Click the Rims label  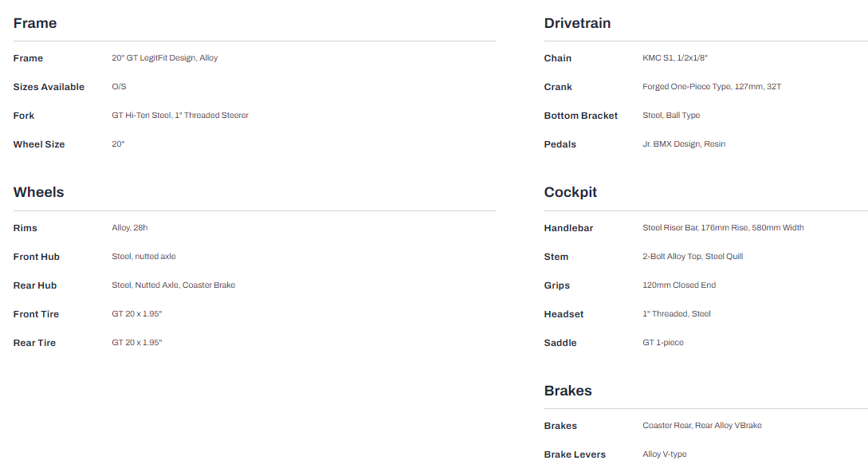(x=26, y=228)
